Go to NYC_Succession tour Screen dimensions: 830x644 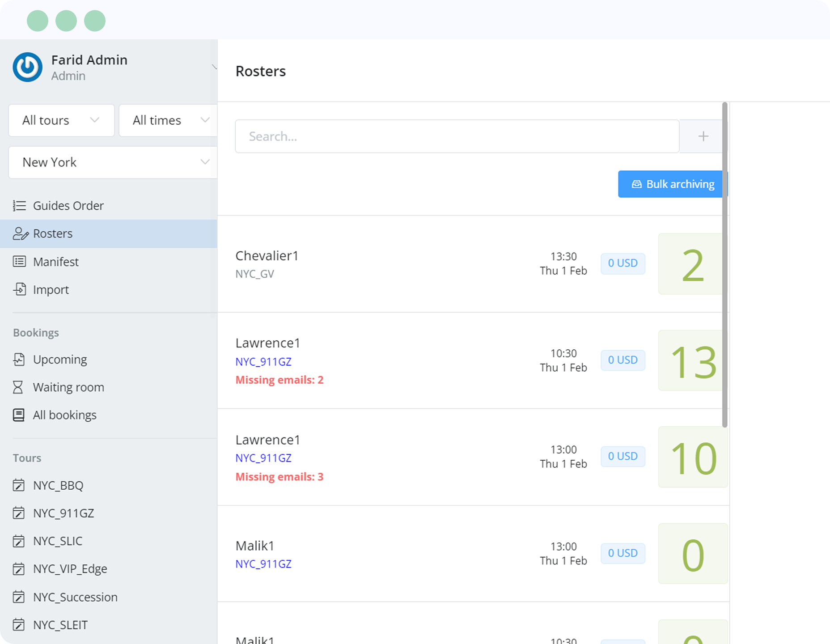pos(75,597)
